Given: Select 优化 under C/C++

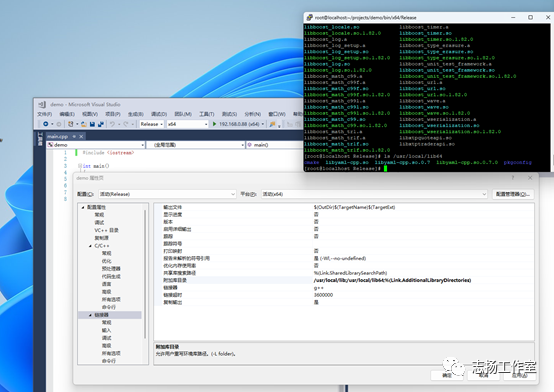Looking at the screenshot, I should click(106, 261).
